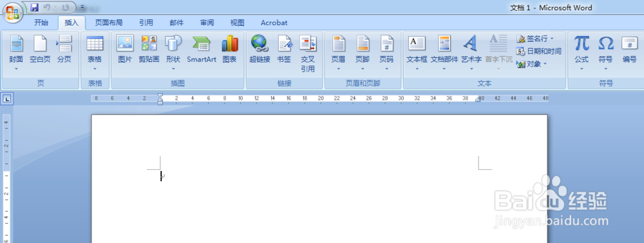Open the 邮件 tab
This screenshot has width=644, height=243.
tap(176, 22)
